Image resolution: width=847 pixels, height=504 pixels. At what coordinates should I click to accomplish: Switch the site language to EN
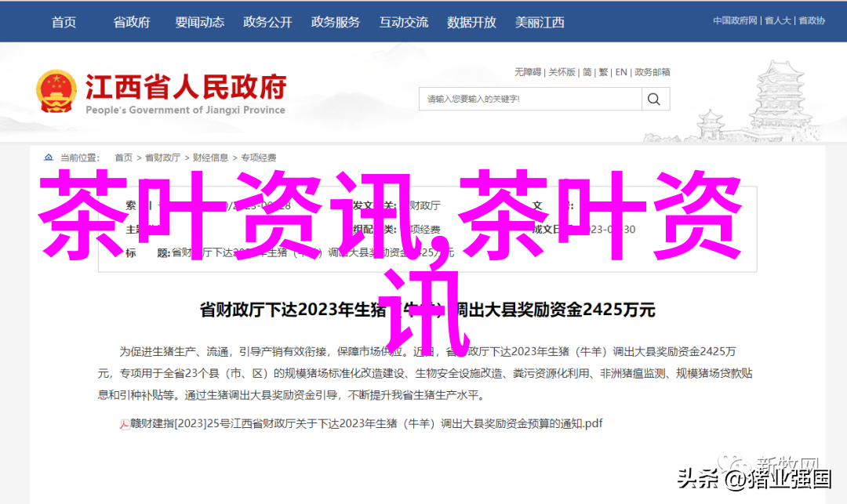621,72
